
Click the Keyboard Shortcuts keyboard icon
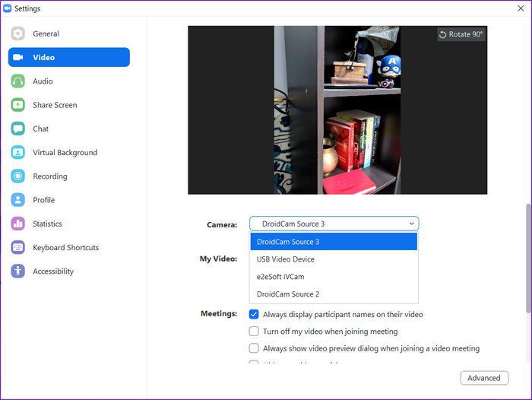click(17, 248)
